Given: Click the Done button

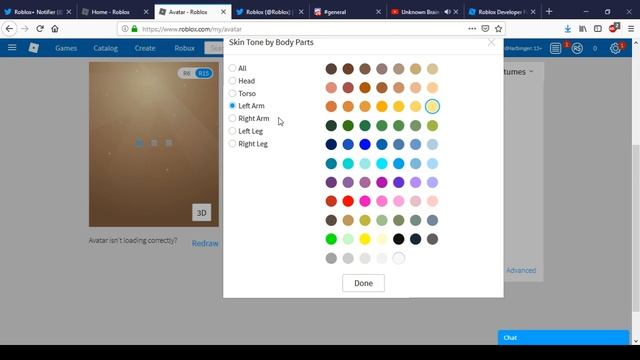Looking at the screenshot, I should click(x=363, y=283).
